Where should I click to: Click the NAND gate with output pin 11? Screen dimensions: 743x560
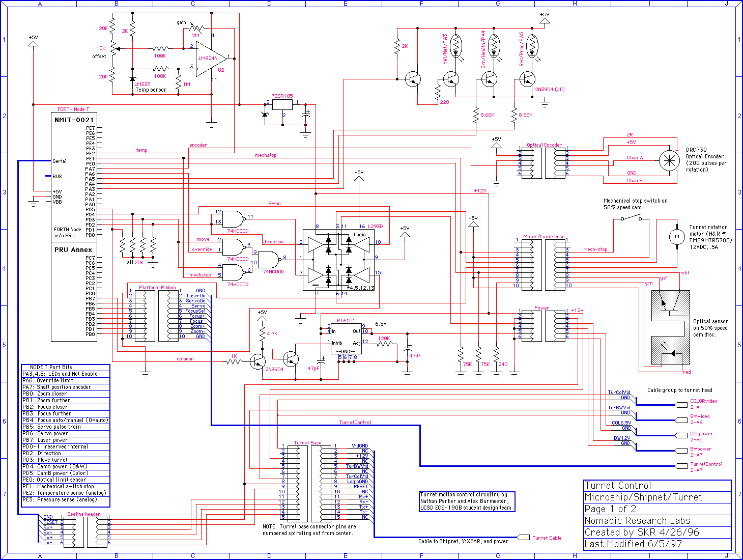pyautogui.click(x=233, y=219)
